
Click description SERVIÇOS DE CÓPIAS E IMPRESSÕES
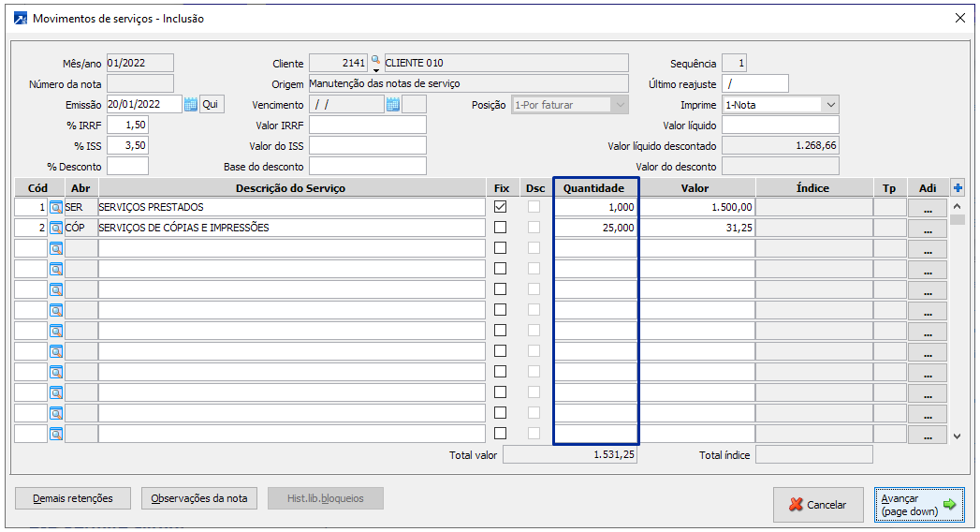(291, 229)
